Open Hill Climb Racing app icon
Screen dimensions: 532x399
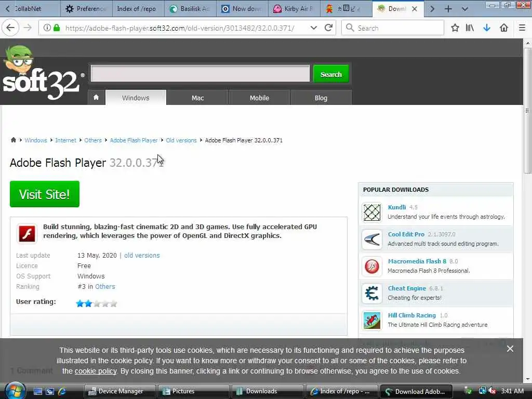372,321
